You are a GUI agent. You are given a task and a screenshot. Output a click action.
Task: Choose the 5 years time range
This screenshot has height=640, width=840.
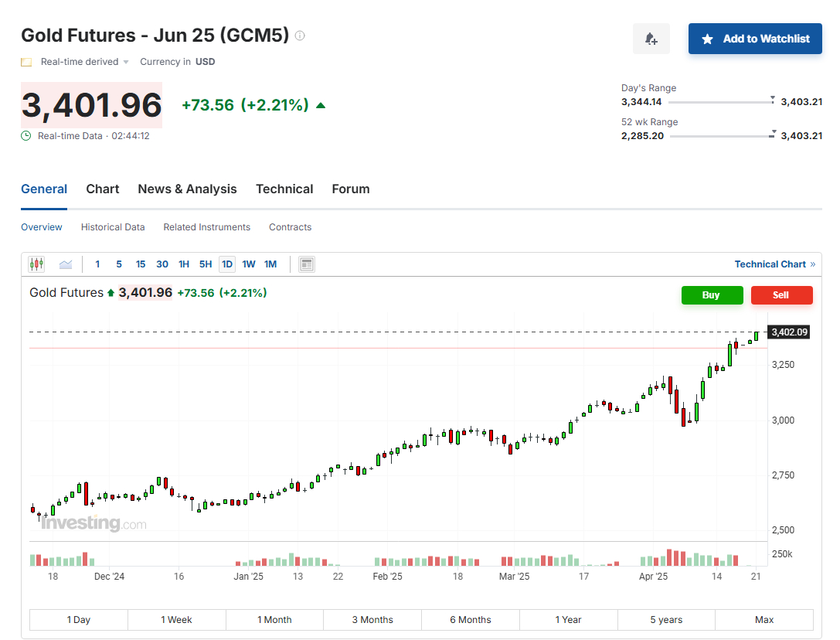665,620
